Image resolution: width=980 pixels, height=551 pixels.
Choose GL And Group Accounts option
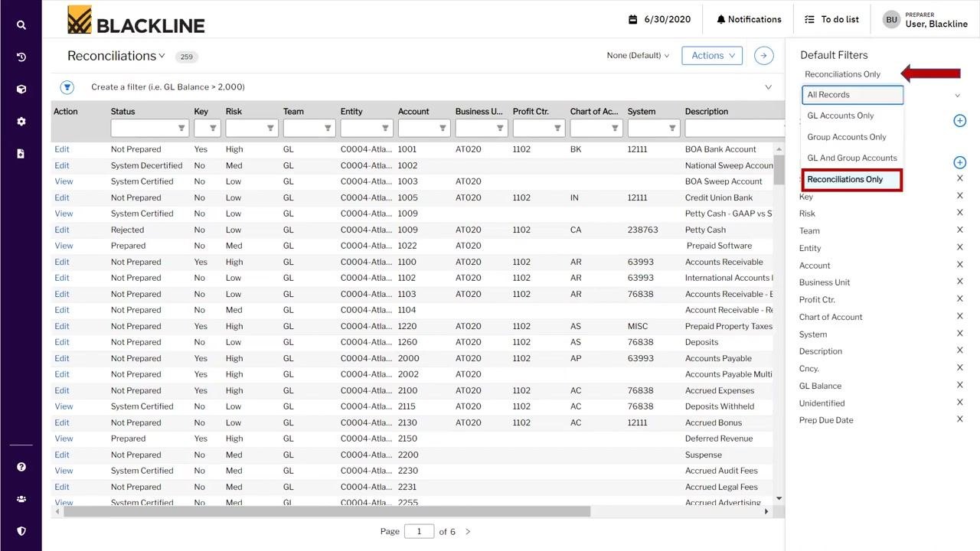852,158
